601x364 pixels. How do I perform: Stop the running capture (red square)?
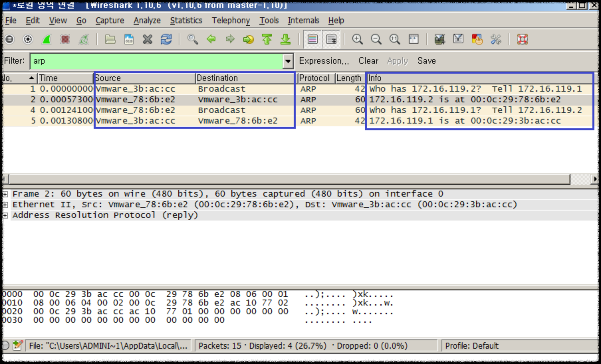[65, 40]
